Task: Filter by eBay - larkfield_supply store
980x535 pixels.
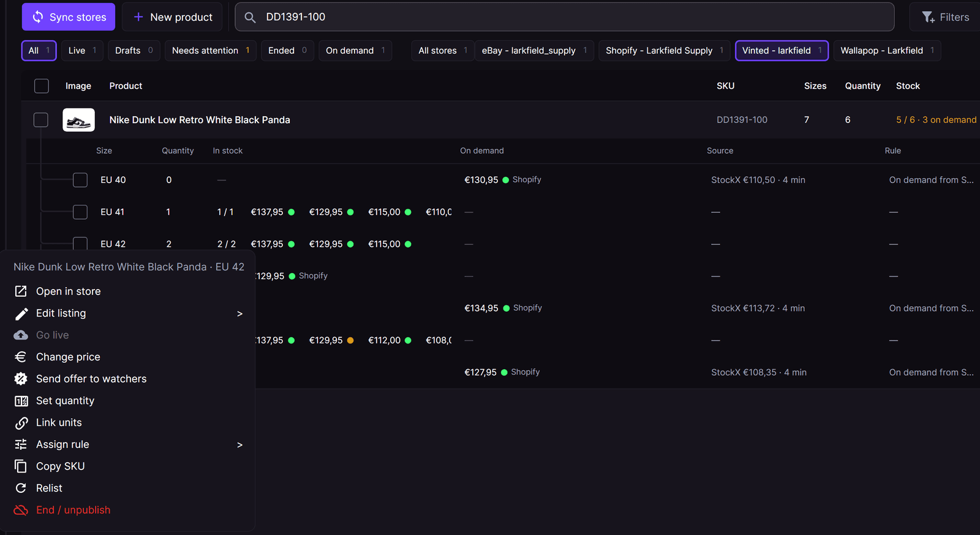Action: pos(534,50)
